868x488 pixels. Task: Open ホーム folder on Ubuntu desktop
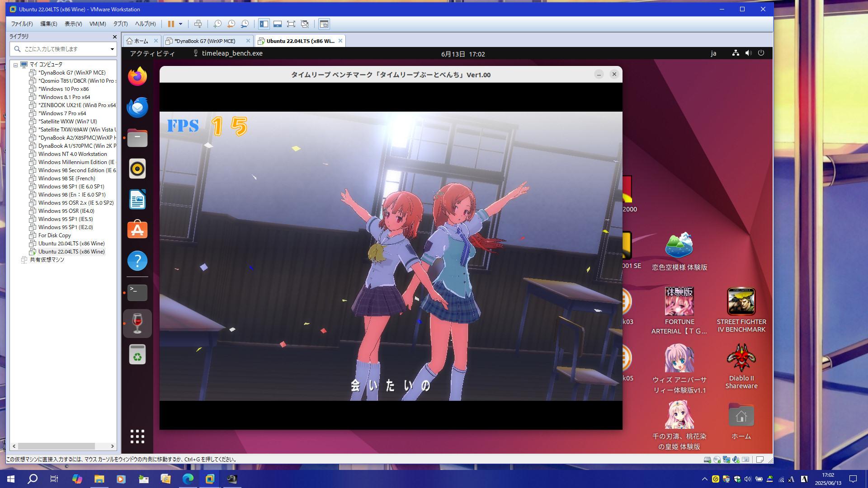point(741,421)
